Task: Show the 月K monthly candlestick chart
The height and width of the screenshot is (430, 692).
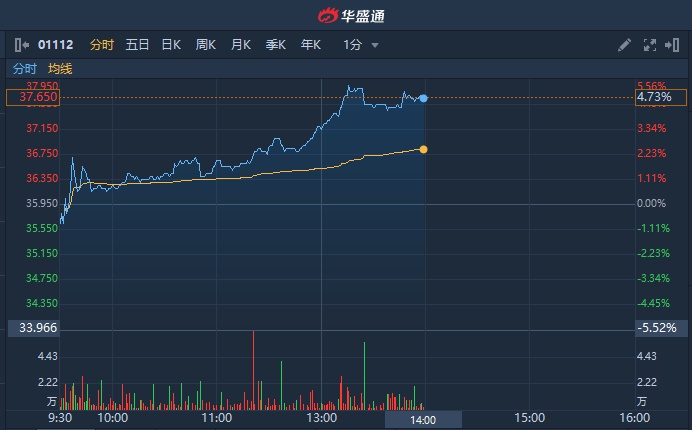Action: pyautogui.click(x=240, y=45)
